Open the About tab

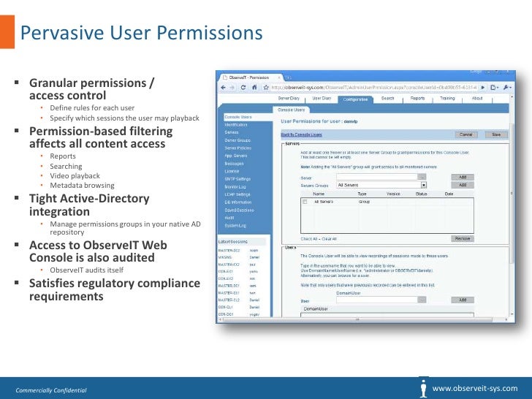pyautogui.click(x=477, y=99)
